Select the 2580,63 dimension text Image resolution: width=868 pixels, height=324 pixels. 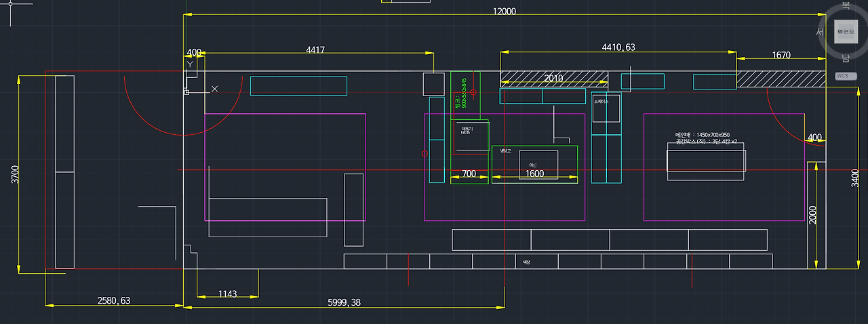(x=114, y=300)
